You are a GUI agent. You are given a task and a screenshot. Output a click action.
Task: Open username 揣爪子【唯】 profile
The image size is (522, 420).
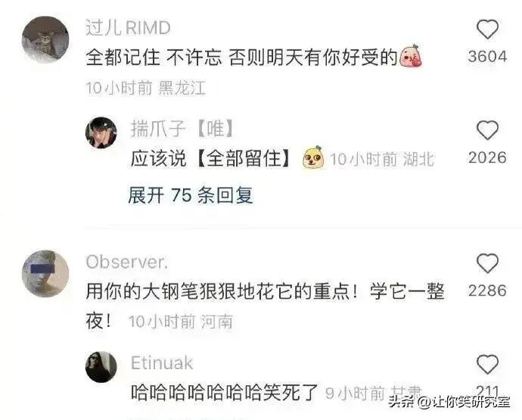(x=182, y=128)
